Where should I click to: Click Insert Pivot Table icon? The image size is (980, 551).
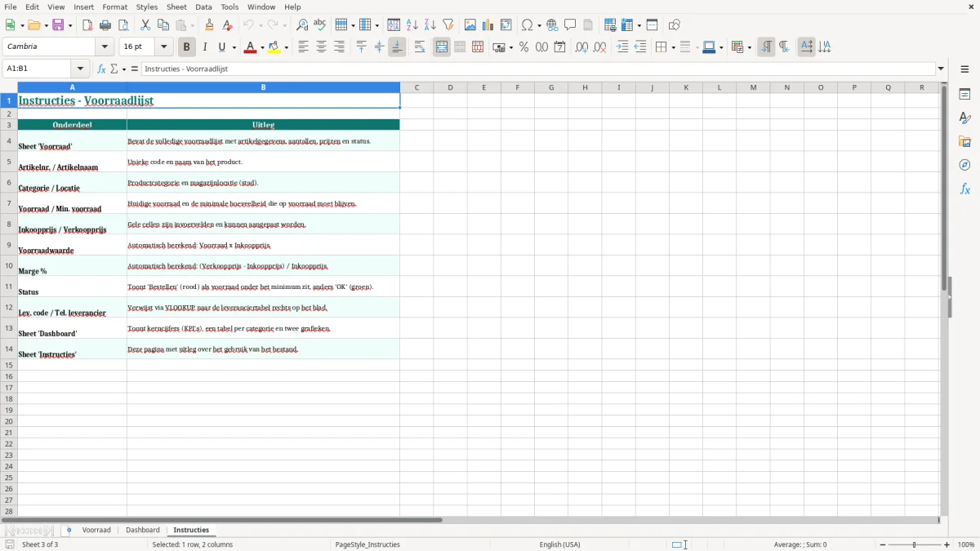tap(506, 25)
